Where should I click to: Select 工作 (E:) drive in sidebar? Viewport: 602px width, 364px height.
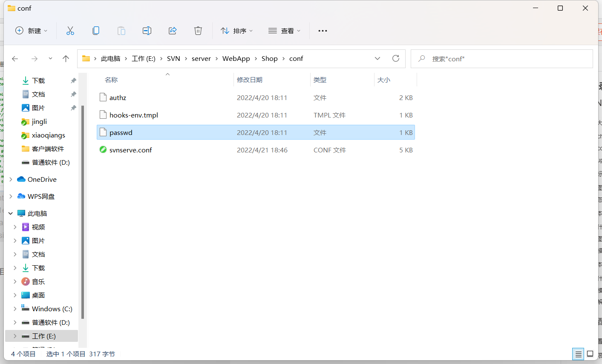click(x=43, y=336)
